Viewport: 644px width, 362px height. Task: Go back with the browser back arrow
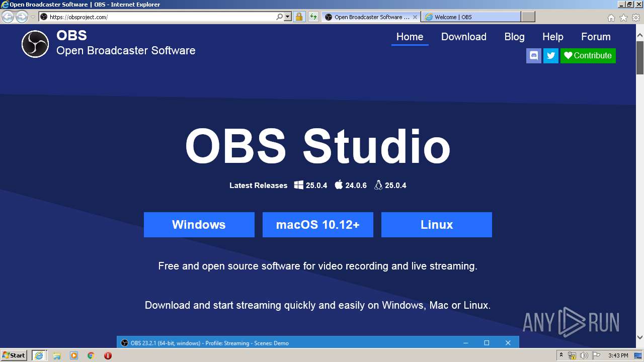8,17
